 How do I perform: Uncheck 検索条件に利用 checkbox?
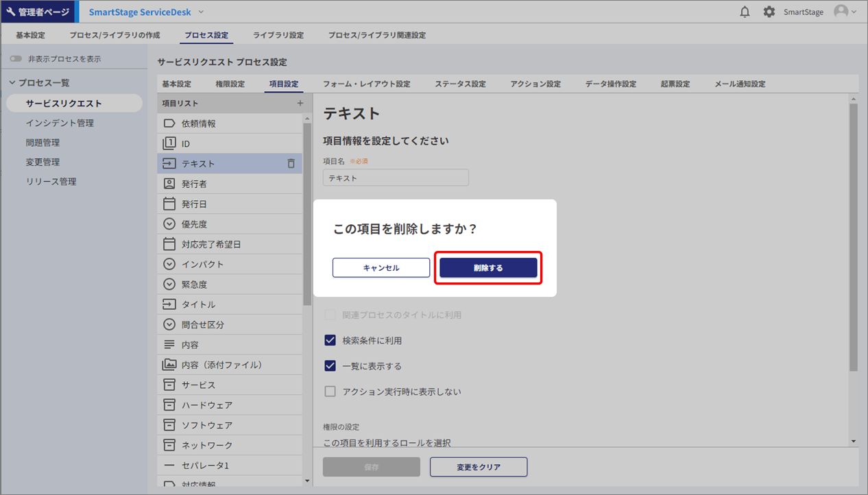pos(330,341)
